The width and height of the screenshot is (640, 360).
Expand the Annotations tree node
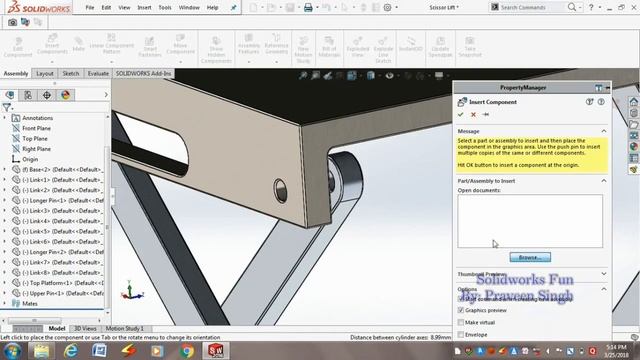[4, 118]
